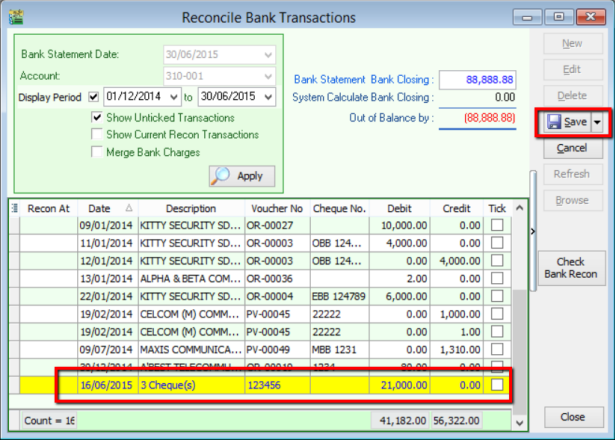Click the Voucher No column header

(275, 208)
